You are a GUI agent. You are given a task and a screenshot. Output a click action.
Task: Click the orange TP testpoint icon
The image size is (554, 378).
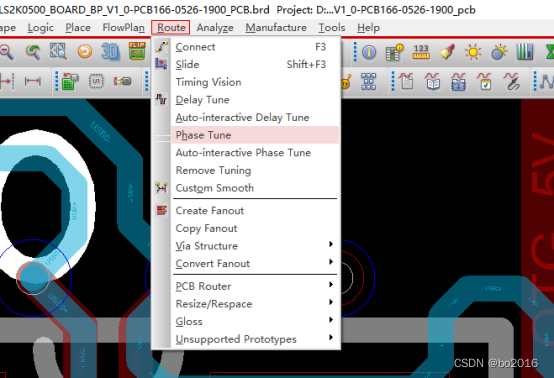point(346,82)
